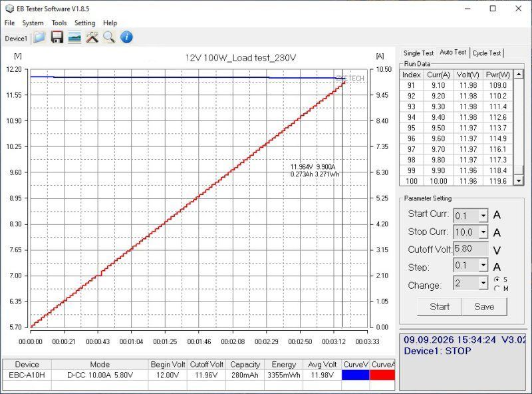Expand the Step dropdown
The height and width of the screenshot is (394, 532).
483,265
